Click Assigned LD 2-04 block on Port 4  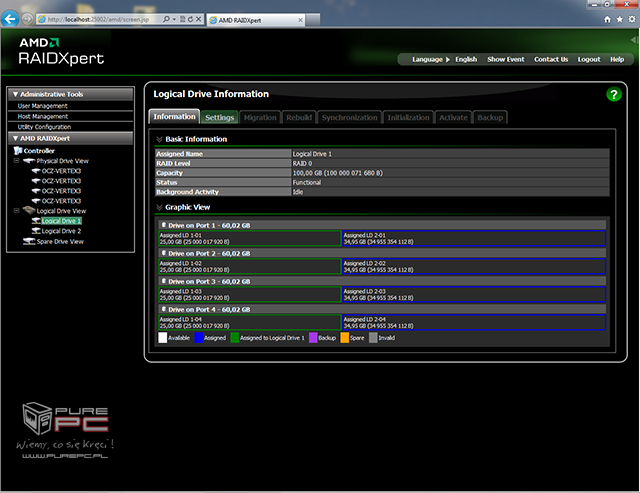click(474, 322)
